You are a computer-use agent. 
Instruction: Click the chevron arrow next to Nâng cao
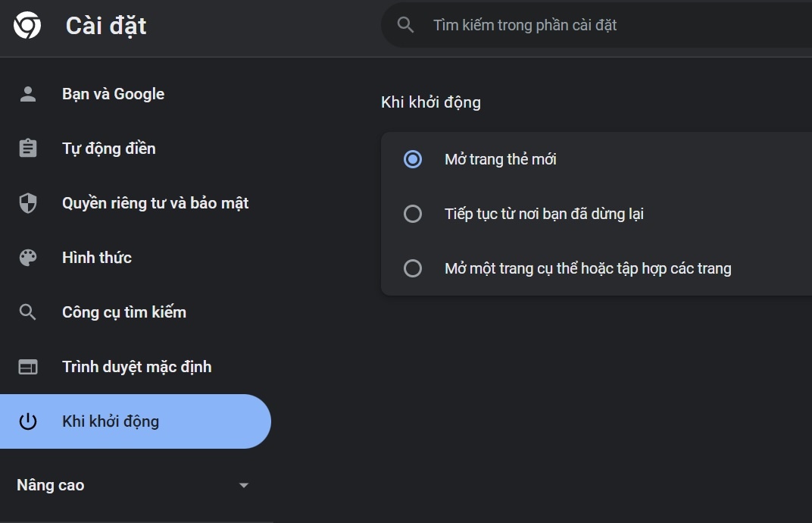pyautogui.click(x=243, y=485)
